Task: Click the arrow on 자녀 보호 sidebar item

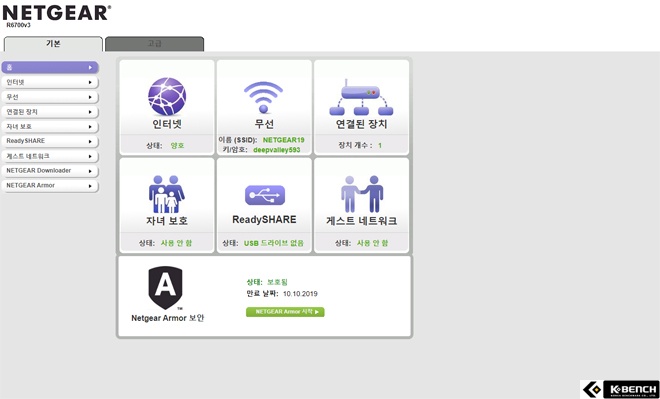Action: point(90,127)
